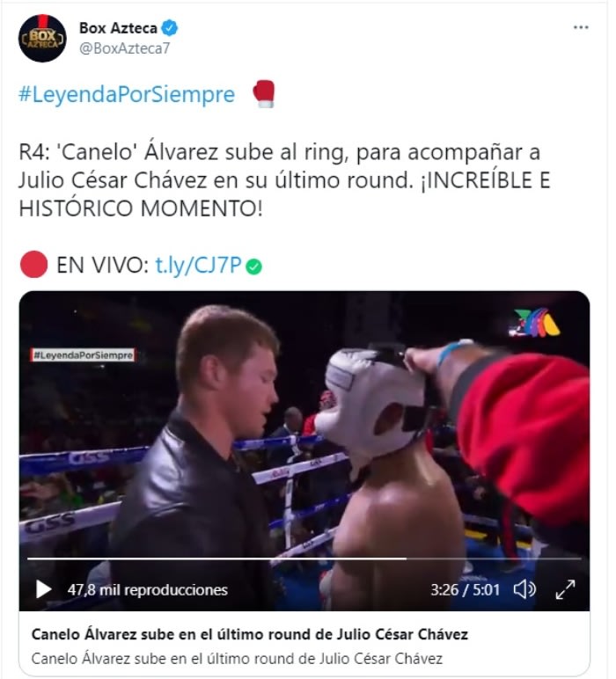
Task: Click the blue verified badge near Box Azteca
Action: (x=169, y=28)
